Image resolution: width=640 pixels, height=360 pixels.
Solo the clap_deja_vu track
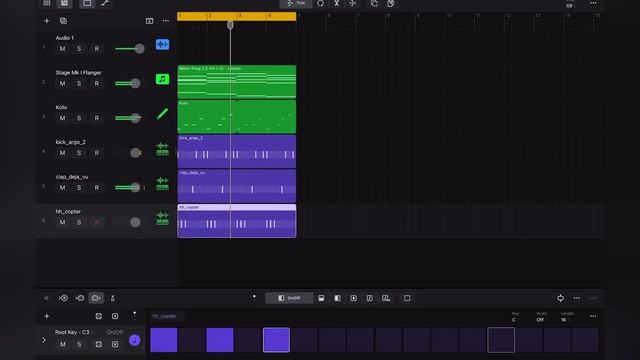coord(79,187)
